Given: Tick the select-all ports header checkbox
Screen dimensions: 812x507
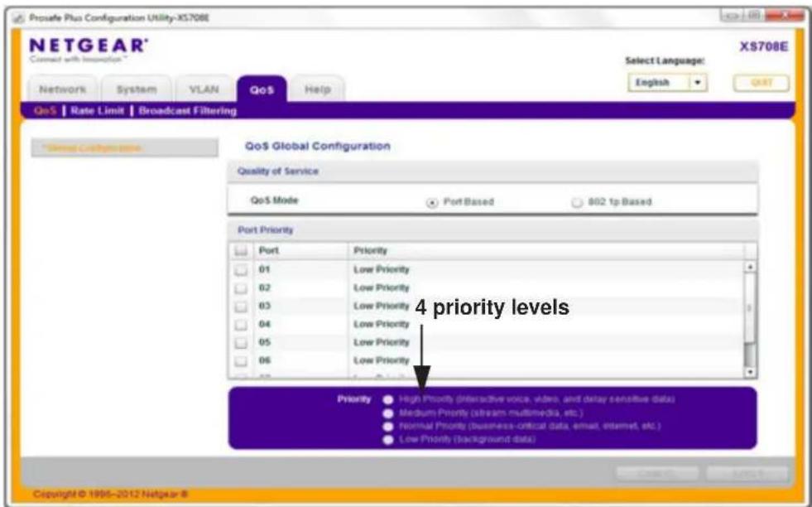Looking at the screenshot, I should tap(240, 251).
